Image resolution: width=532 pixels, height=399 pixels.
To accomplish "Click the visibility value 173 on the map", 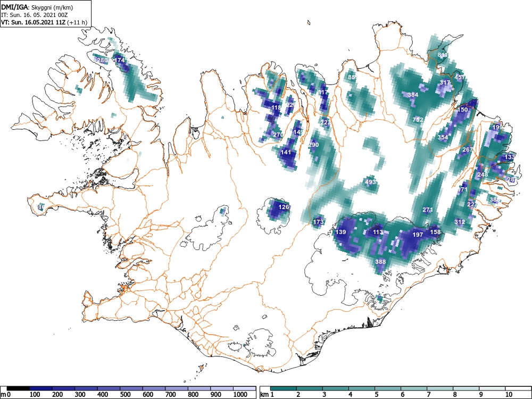I will [x=318, y=222].
